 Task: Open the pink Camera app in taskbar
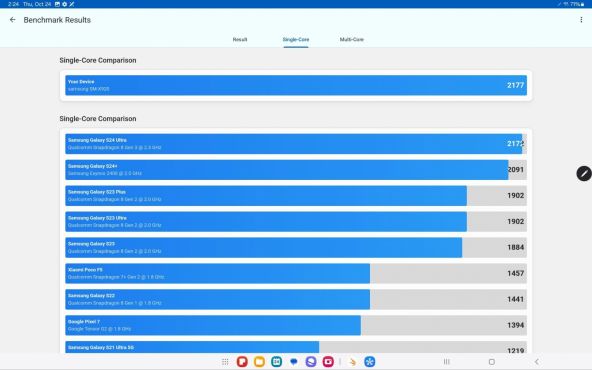pyautogui.click(x=328, y=362)
